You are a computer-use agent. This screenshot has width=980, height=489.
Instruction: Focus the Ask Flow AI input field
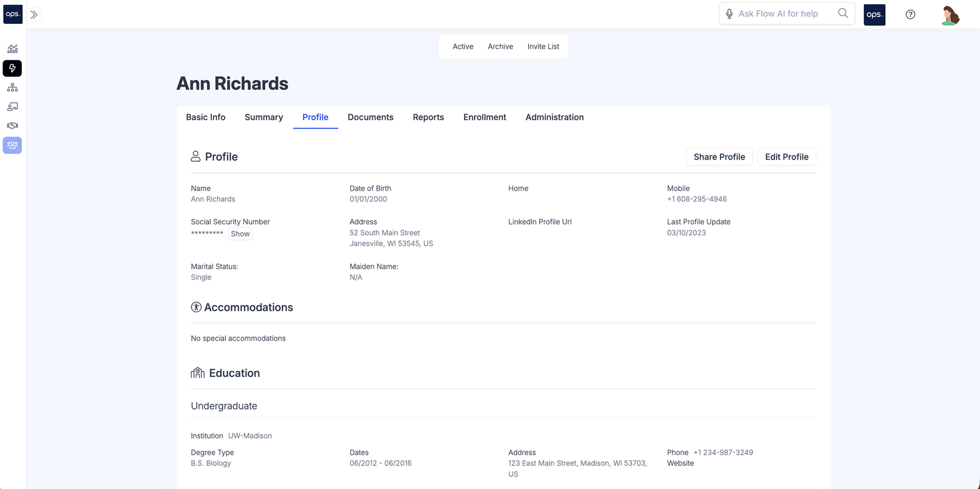coord(784,14)
